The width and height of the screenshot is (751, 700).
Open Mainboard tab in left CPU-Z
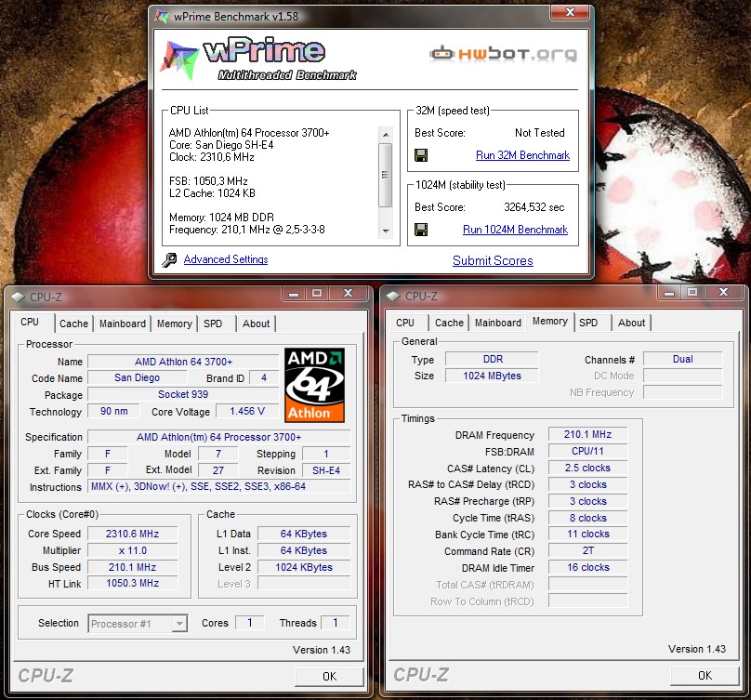point(123,324)
